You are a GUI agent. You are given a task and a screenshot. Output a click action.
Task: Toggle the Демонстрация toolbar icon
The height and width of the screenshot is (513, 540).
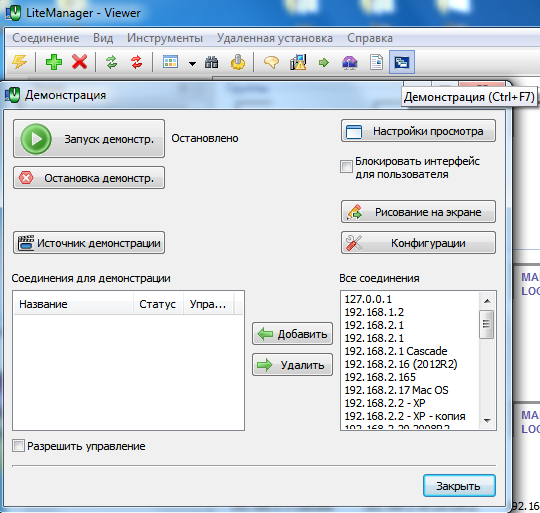pos(402,62)
